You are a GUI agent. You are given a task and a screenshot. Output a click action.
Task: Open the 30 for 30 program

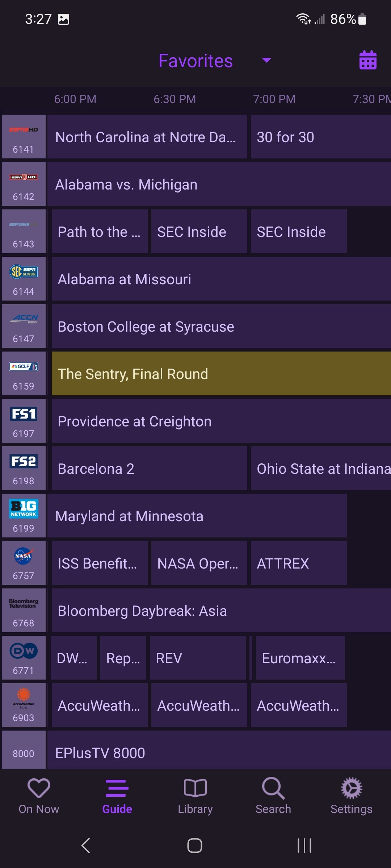[320, 137]
